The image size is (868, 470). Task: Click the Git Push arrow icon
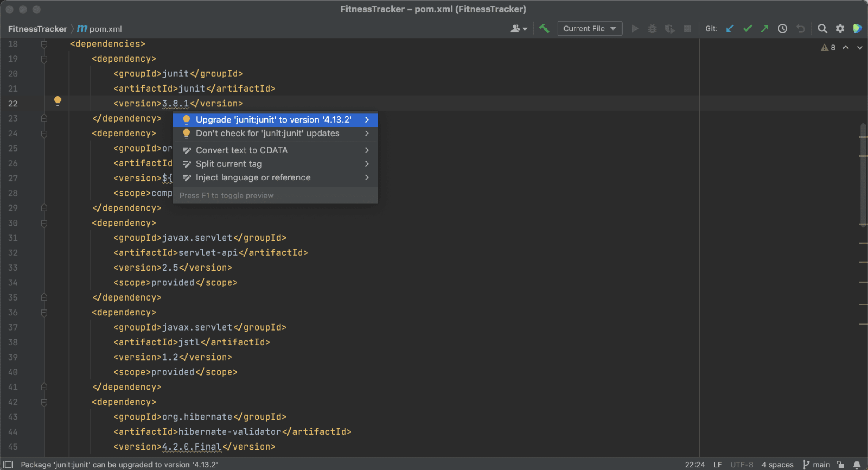pyautogui.click(x=764, y=29)
